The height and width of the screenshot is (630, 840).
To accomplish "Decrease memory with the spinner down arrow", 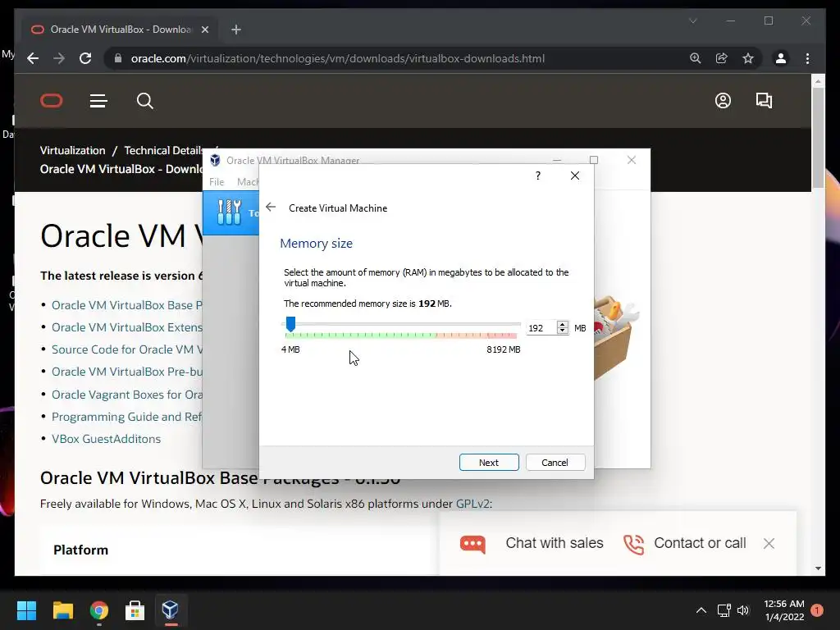I will (563, 331).
